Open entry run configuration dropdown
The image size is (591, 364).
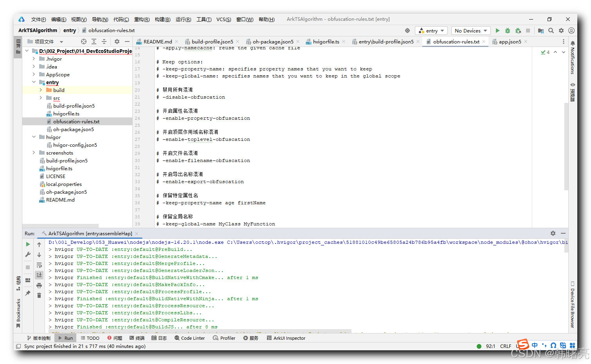pos(431,31)
